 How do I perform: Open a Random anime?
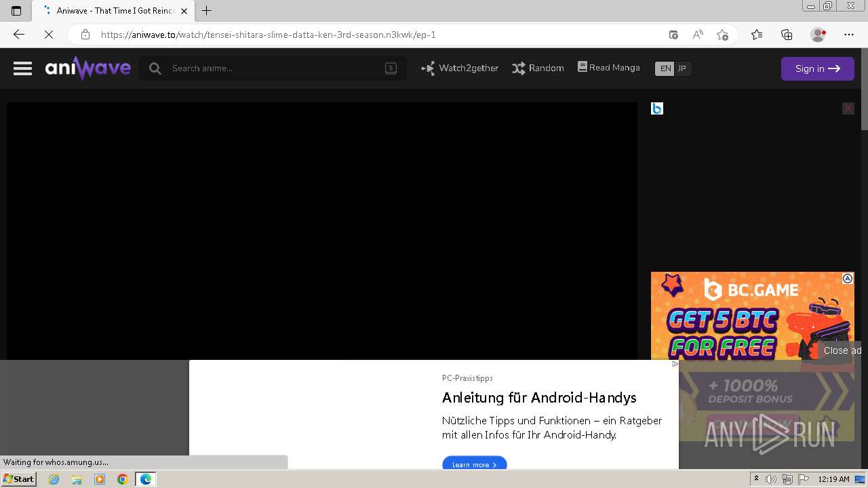538,68
